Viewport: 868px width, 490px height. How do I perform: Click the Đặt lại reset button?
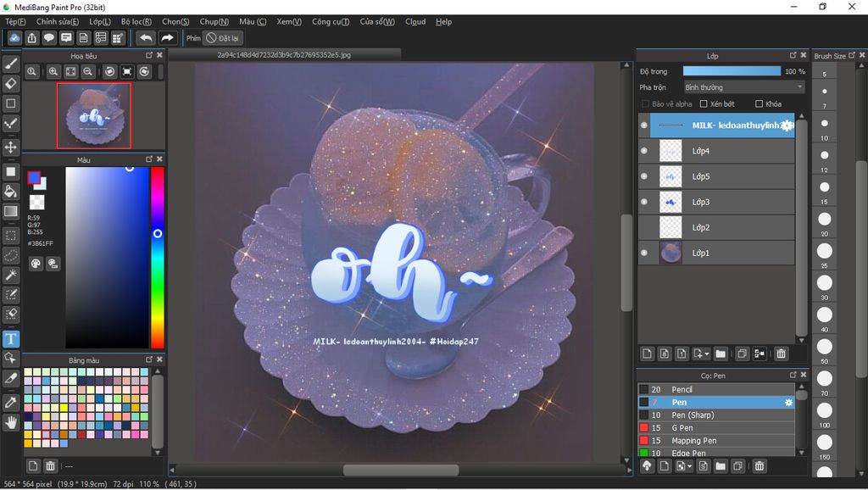click(223, 38)
